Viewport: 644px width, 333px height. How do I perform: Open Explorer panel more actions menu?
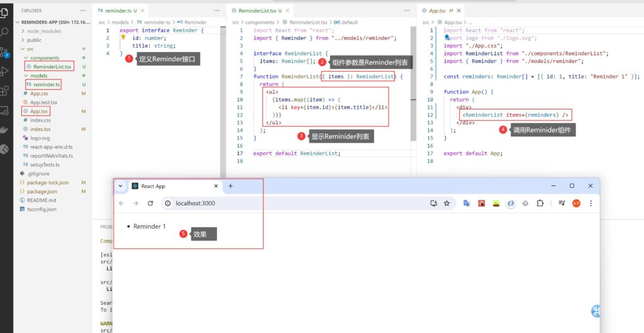pyautogui.click(x=84, y=10)
